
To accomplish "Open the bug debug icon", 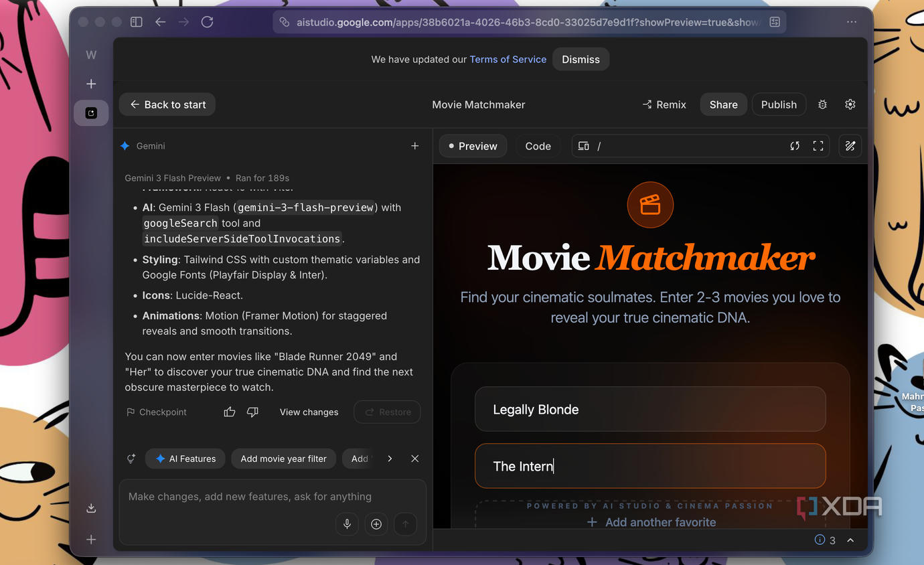I will [x=823, y=104].
